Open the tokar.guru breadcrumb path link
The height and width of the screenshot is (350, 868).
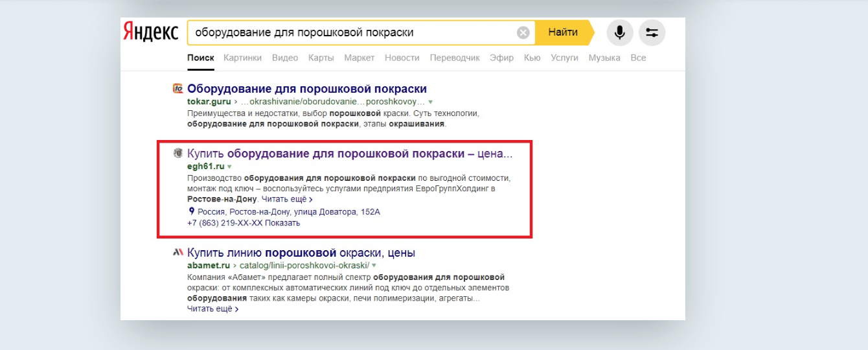tap(333, 102)
